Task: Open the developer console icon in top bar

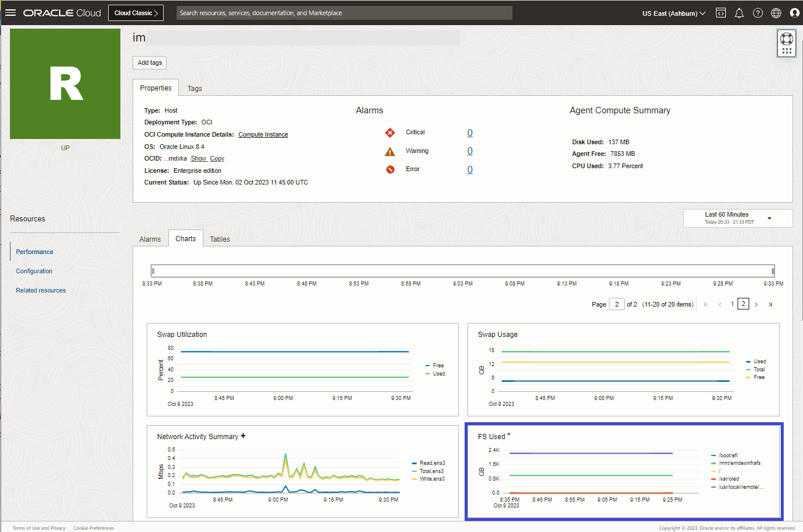Action: point(721,12)
